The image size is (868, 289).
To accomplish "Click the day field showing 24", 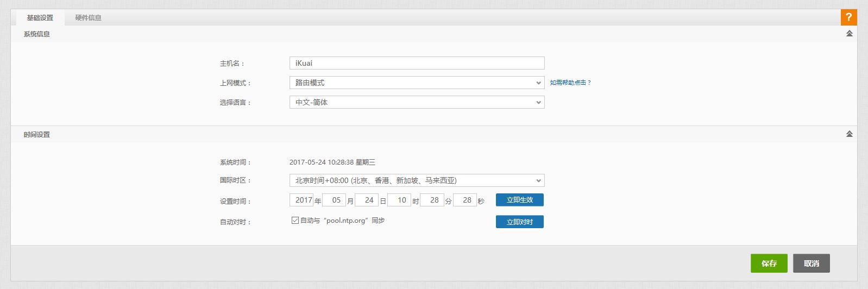I will pyautogui.click(x=367, y=200).
